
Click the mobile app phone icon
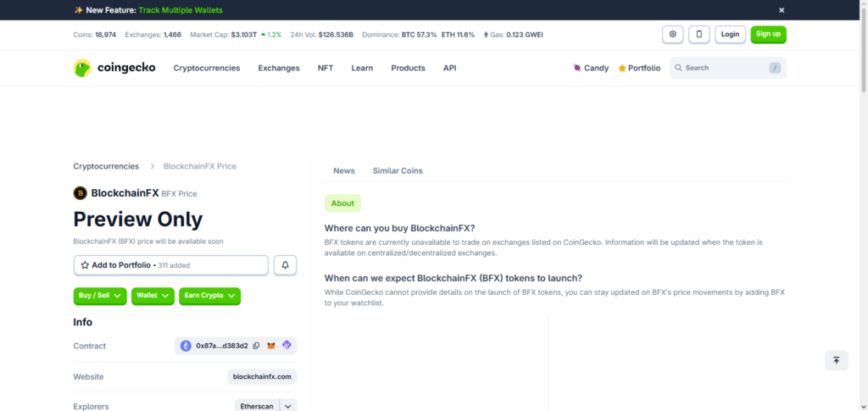tap(699, 34)
